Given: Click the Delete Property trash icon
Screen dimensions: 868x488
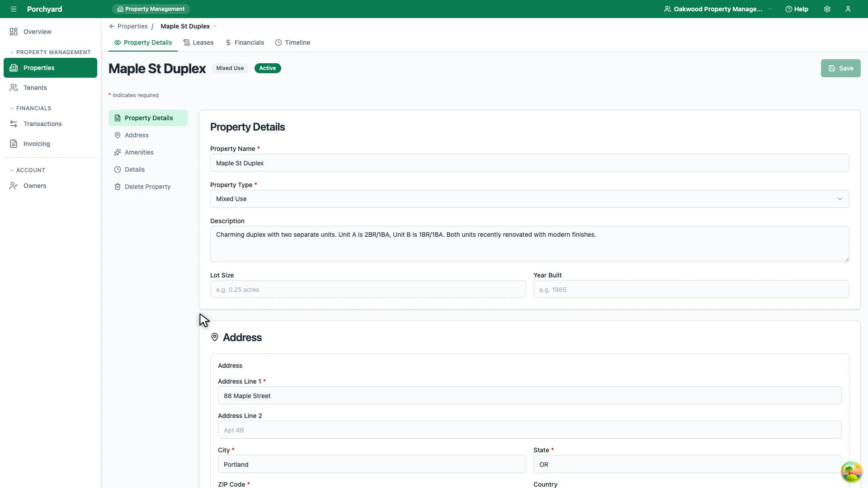Looking at the screenshot, I should pyautogui.click(x=118, y=187).
